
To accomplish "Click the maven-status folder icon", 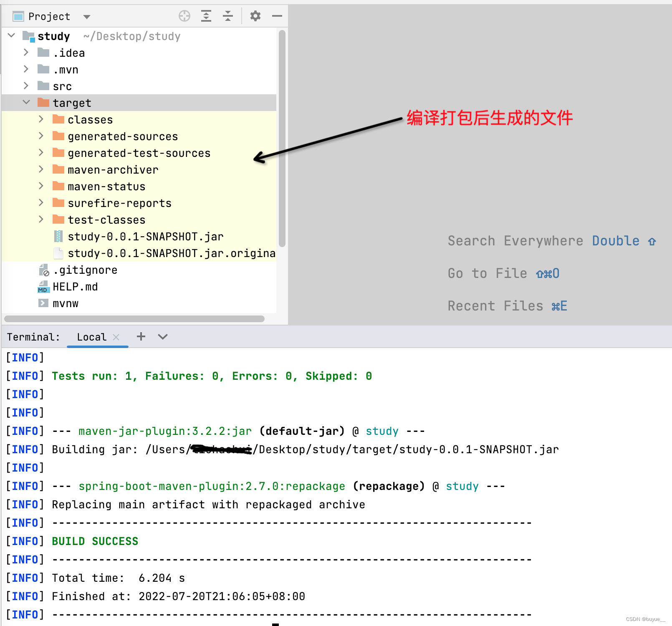I will coord(58,186).
